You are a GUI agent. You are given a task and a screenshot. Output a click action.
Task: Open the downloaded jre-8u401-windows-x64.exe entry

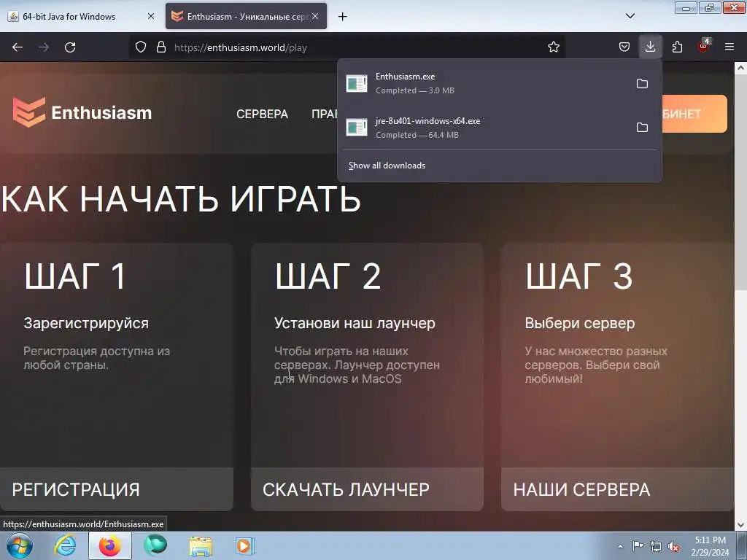[x=486, y=128]
